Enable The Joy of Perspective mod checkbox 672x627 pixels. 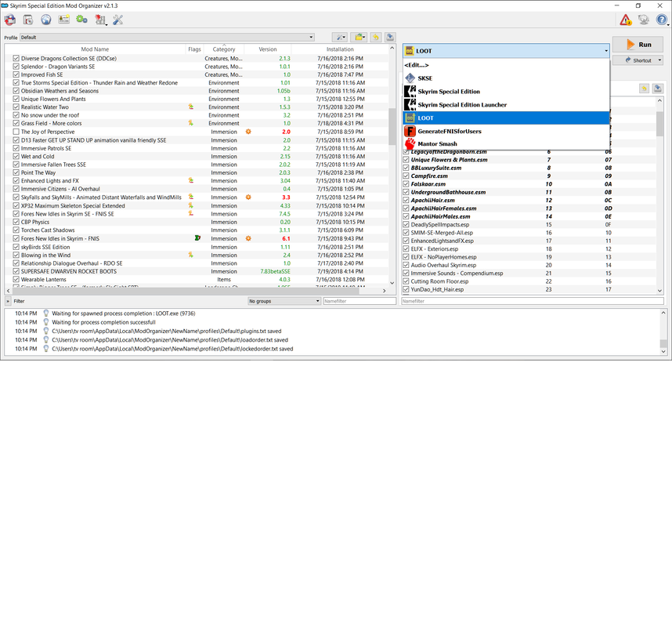click(x=16, y=132)
